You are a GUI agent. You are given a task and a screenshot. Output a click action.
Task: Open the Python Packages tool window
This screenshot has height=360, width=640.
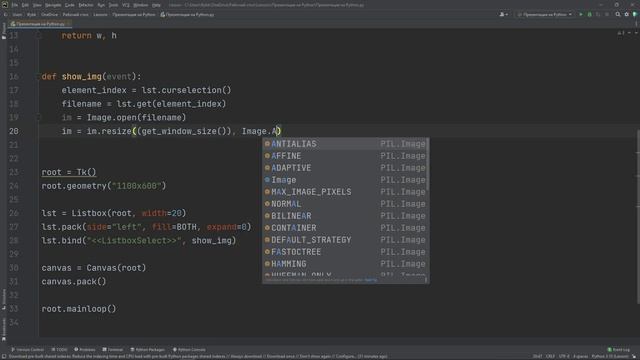click(x=147, y=350)
